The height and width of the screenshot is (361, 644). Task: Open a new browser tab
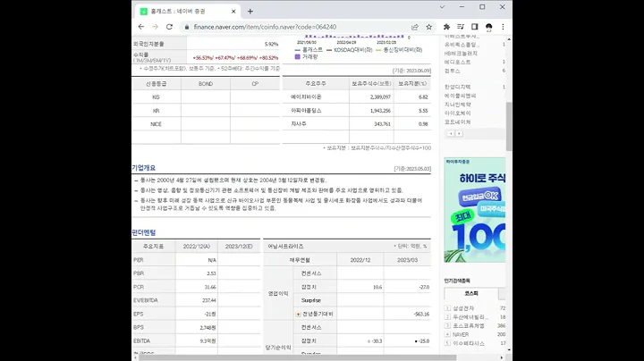point(250,12)
